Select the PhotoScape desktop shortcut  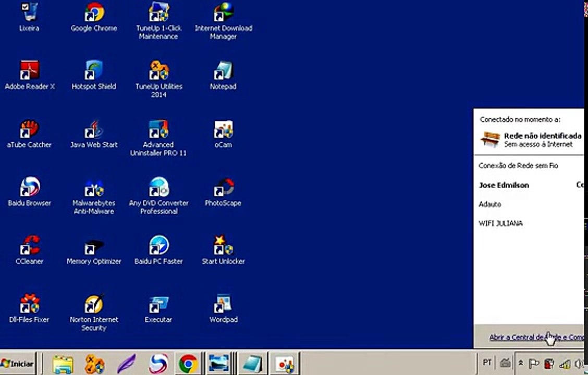tap(223, 192)
